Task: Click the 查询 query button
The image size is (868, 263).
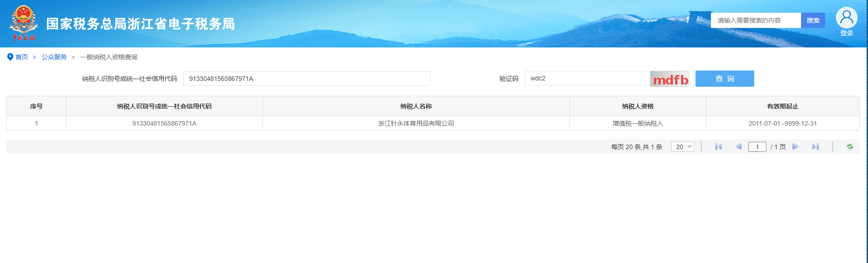Action: click(724, 79)
